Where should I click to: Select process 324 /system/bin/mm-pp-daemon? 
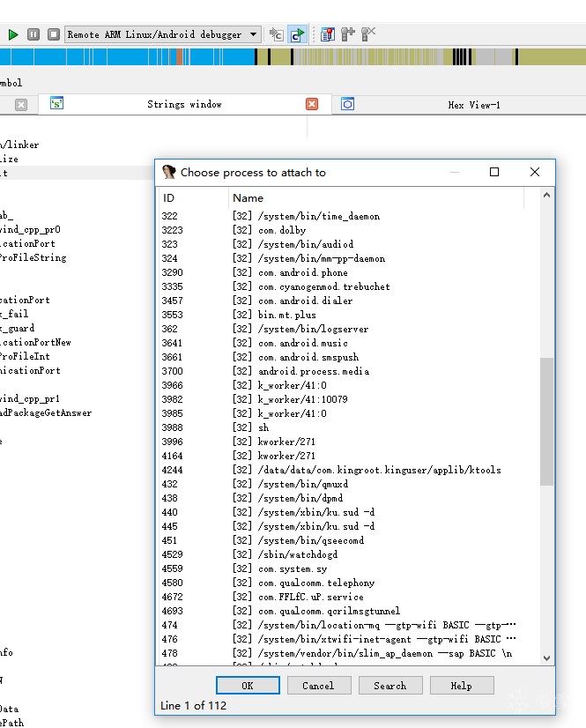349,258
